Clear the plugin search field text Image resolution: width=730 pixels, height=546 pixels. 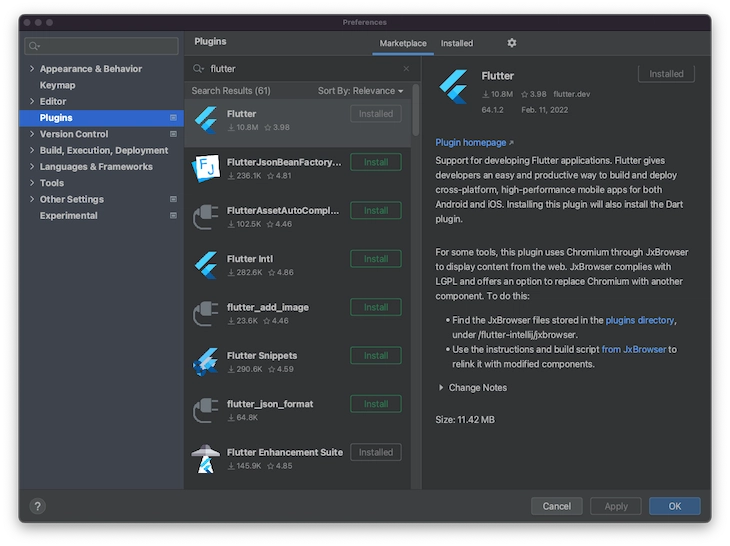(406, 69)
